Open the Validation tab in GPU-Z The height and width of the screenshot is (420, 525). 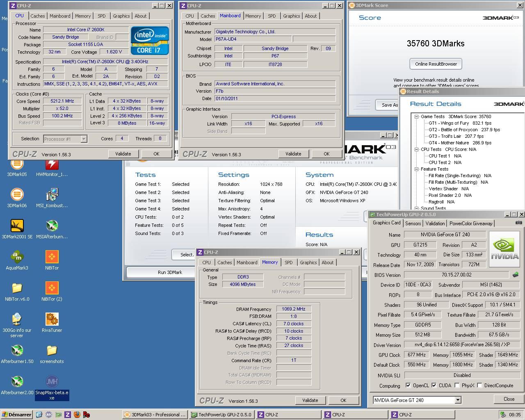pyautogui.click(x=435, y=224)
